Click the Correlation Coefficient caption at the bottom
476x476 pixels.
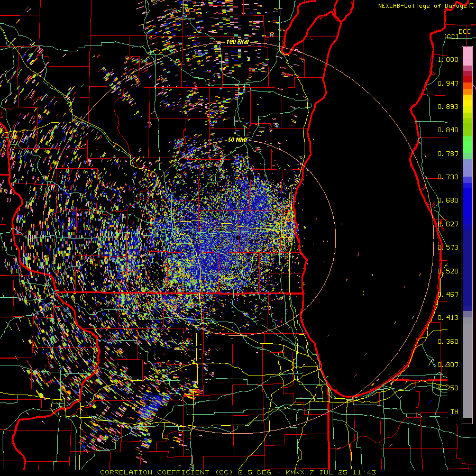[238, 472]
